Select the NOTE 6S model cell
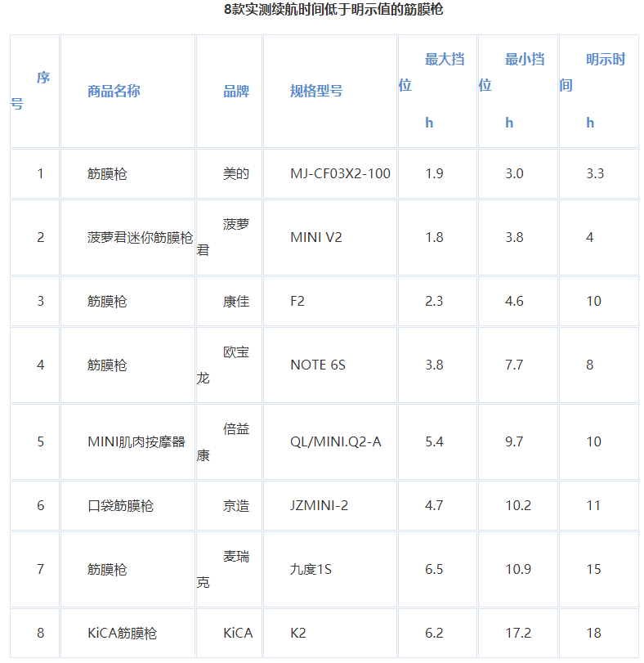 pyautogui.click(x=318, y=365)
